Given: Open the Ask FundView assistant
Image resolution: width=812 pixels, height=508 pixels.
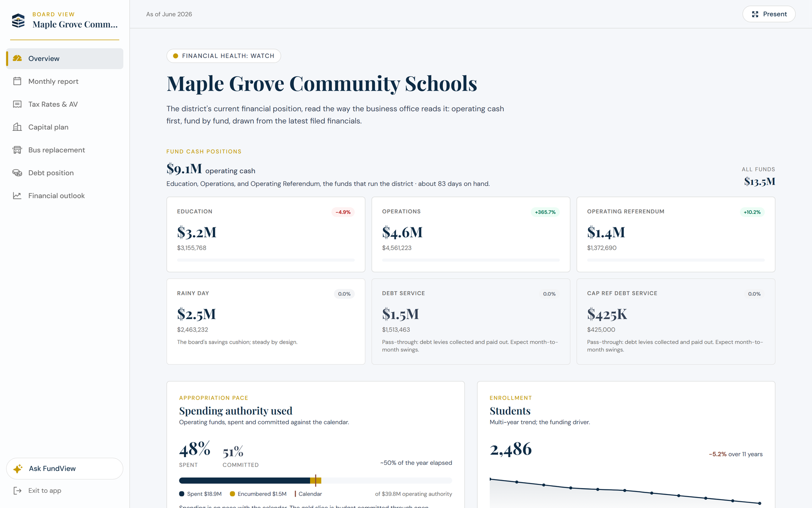Looking at the screenshot, I should pos(65,469).
